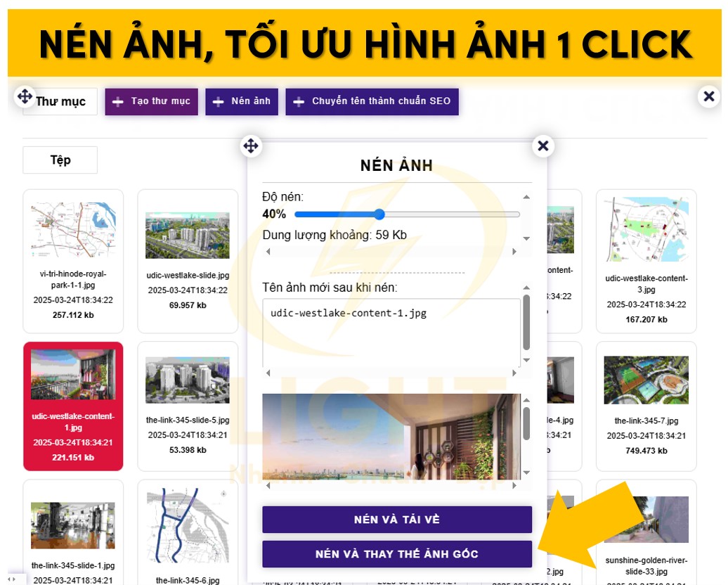Close the Nén ảnh dialog
This screenshot has width=728, height=585.
542,146
